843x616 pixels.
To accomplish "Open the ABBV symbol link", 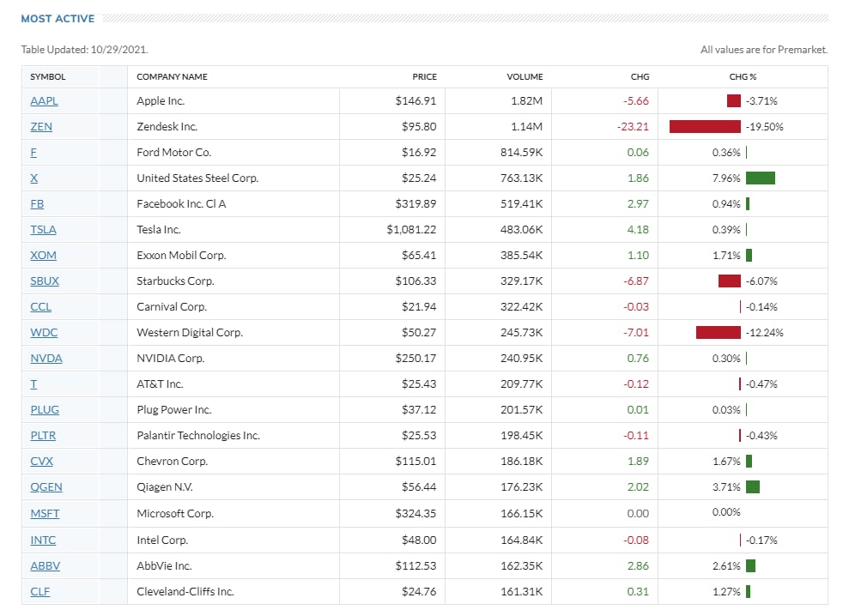I will (45, 566).
